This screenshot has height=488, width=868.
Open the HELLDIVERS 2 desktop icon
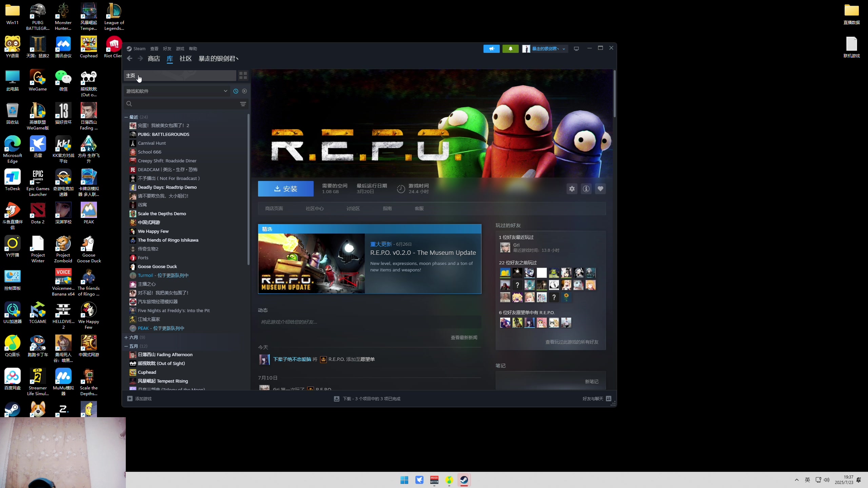(63, 316)
